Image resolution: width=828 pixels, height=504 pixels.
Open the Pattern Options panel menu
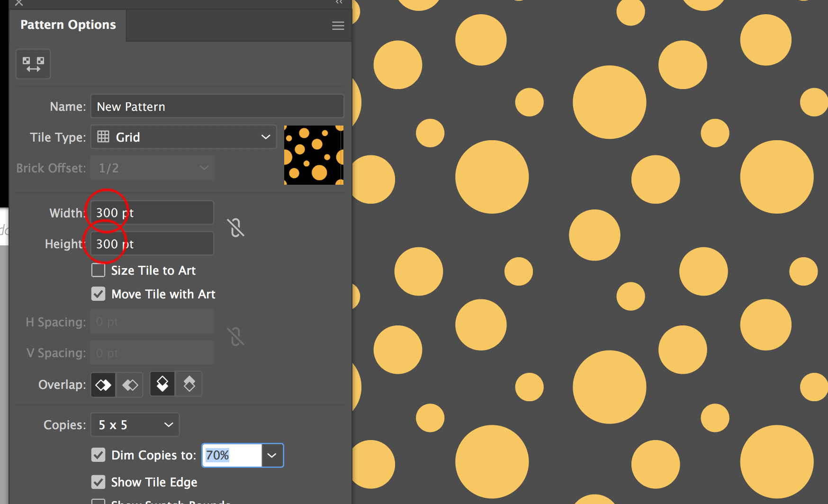pos(338,25)
